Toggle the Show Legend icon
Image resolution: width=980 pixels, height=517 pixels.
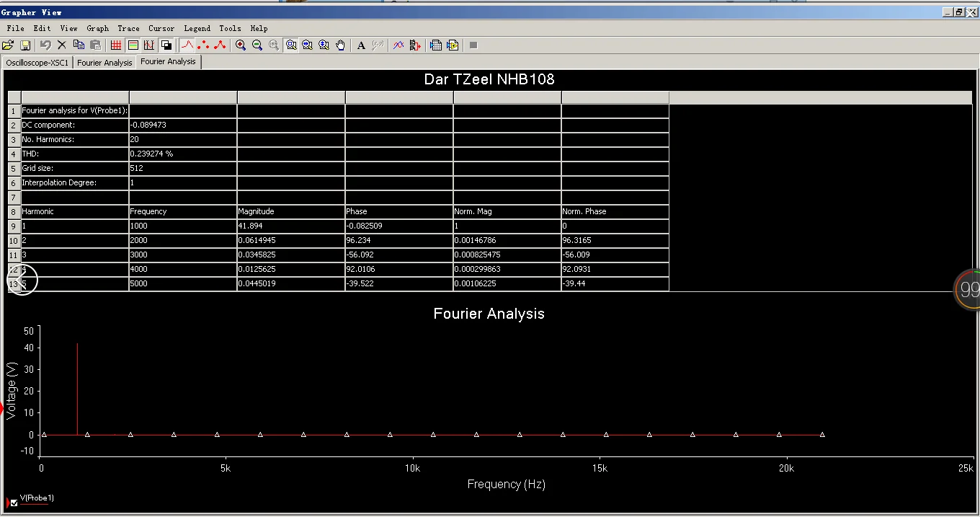(x=133, y=45)
